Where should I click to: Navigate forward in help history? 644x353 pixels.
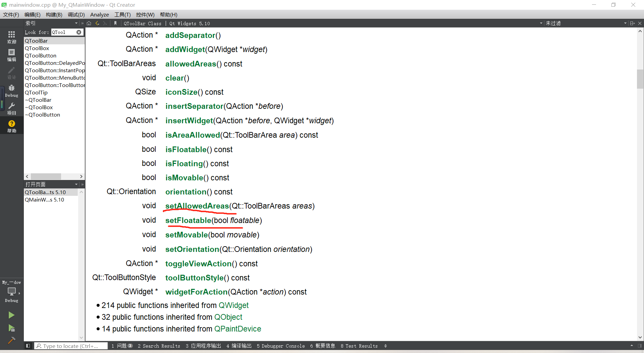pos(105,23)
